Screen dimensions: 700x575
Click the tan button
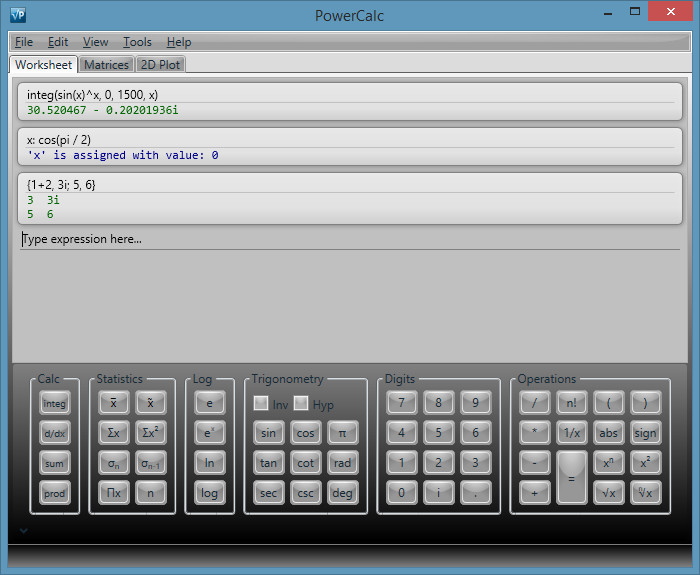click(x=268, y=463)
